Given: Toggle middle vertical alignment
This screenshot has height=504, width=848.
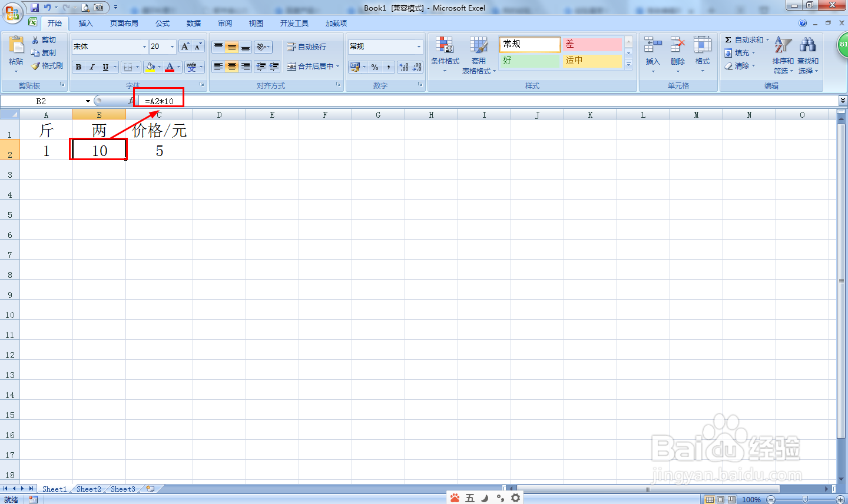Looking at the screenshot, I should 232,47.
